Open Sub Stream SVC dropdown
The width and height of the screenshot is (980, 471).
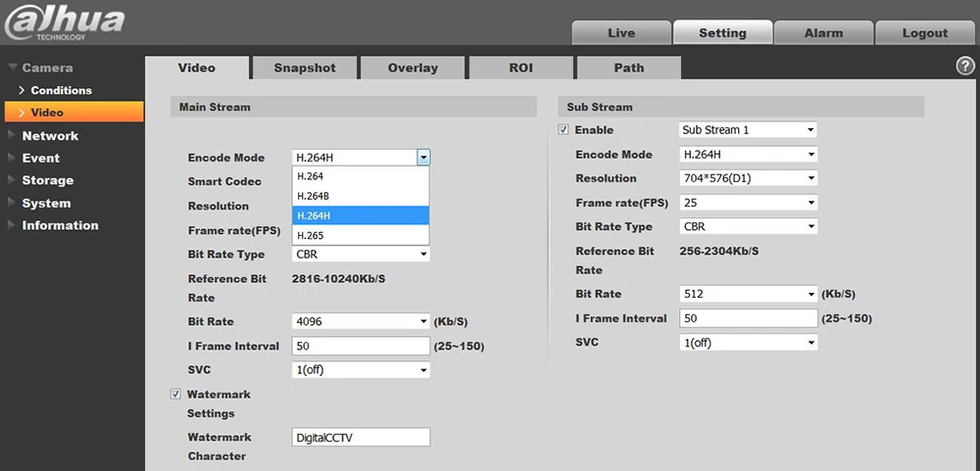748,343
